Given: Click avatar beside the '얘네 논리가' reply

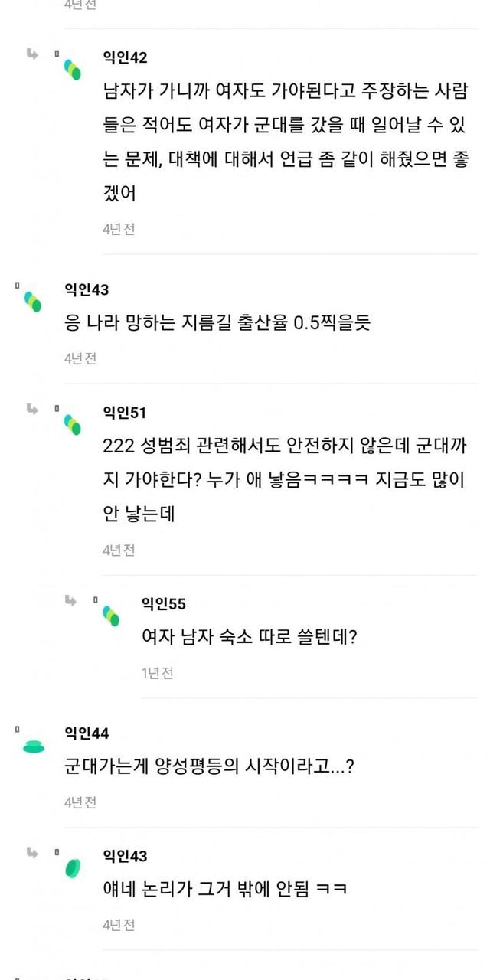Looking at the screenshot, I should click(72, 867).
